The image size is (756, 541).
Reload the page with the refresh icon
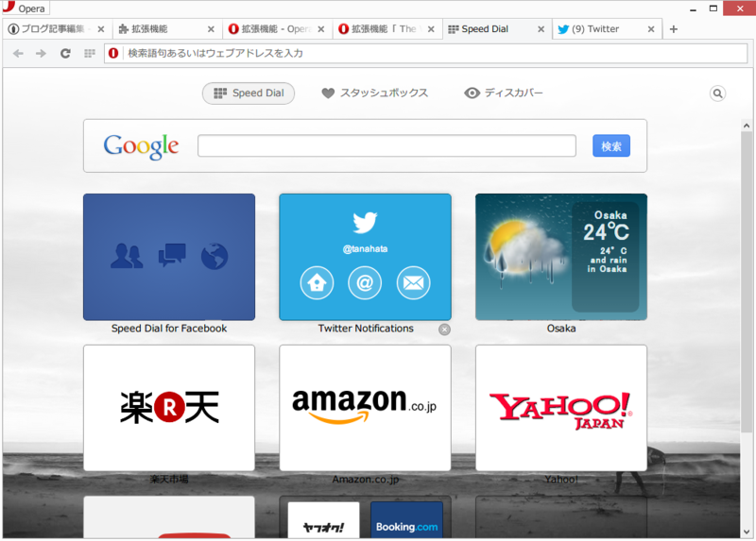click(65, 54)
